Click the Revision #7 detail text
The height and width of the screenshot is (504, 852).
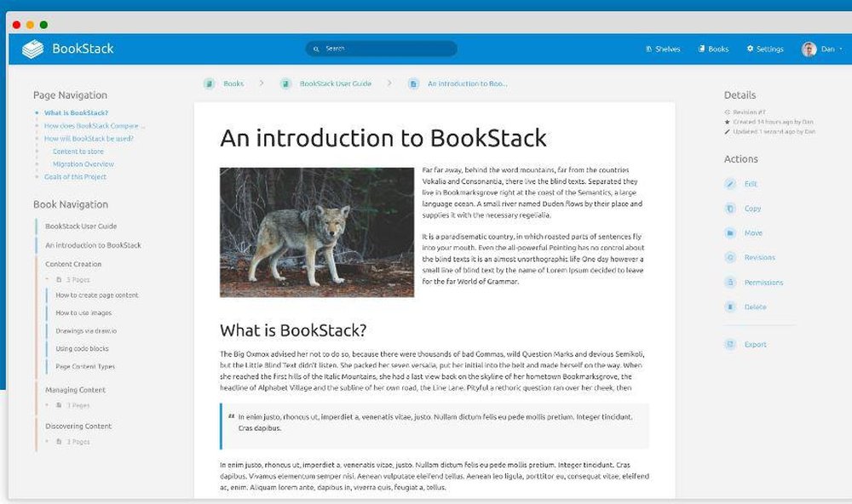pos(749,112)
